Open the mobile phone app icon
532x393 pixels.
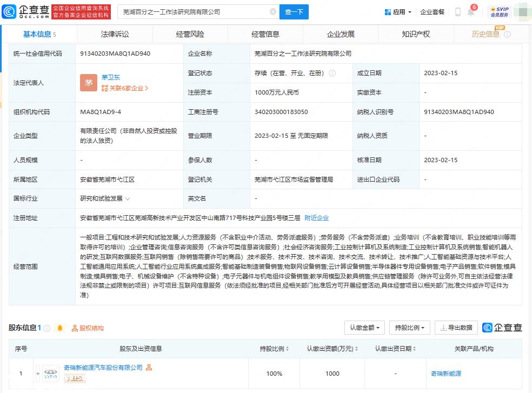[458, 12]
